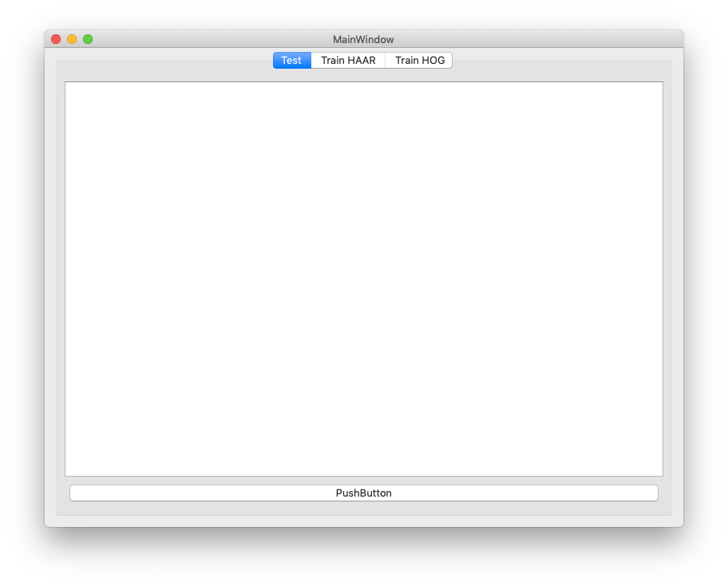Click the green zoom button
The width and height of the screenshot is (728, 586).
(x=87, y=38)
